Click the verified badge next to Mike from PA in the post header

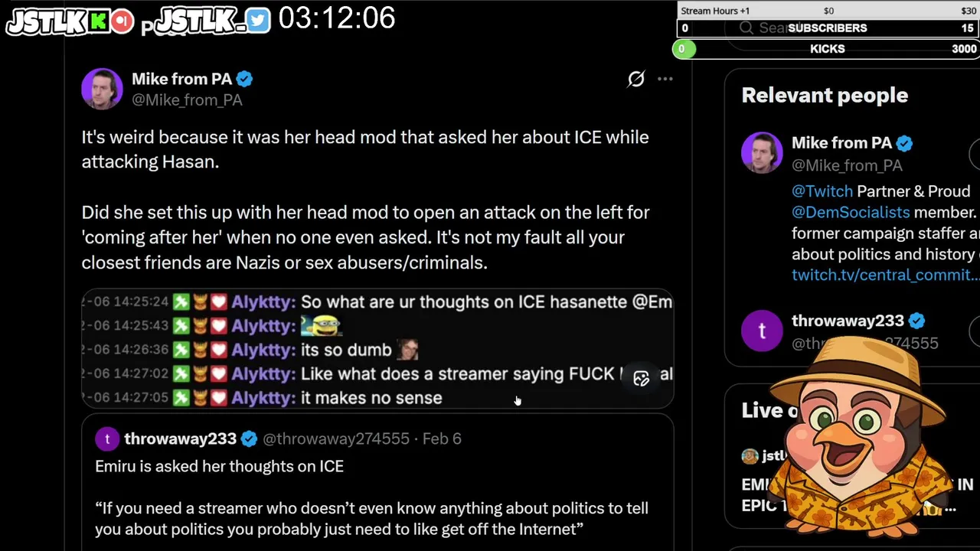click(244, 79)
